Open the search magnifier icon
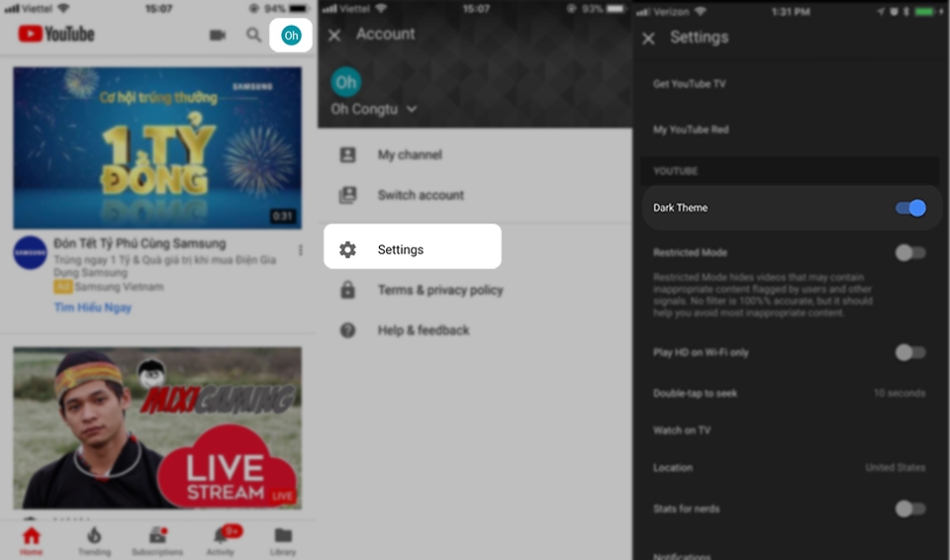This screenshot has height=560, width=950. pos(254,36)
